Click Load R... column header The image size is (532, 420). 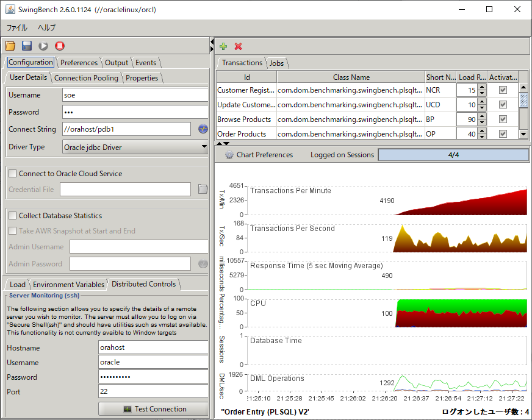[x=472, y=77]
